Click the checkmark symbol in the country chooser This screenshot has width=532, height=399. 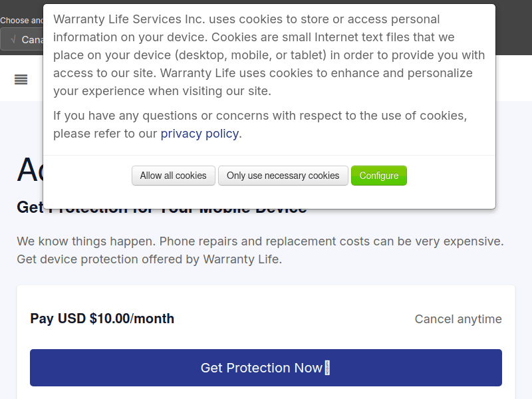[13, 39]
